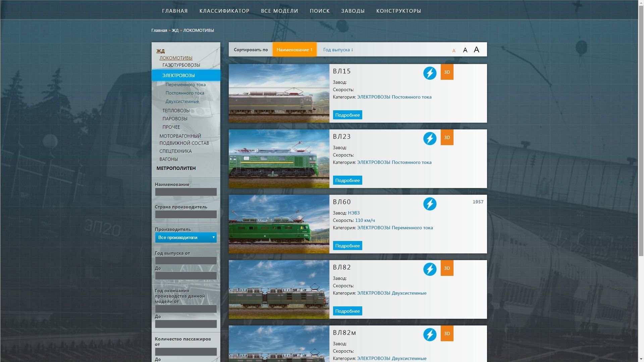Screen dimensions: 644x362
Task: Select Двухсистемные subcategory in sidebar
Action: (182, 101)
